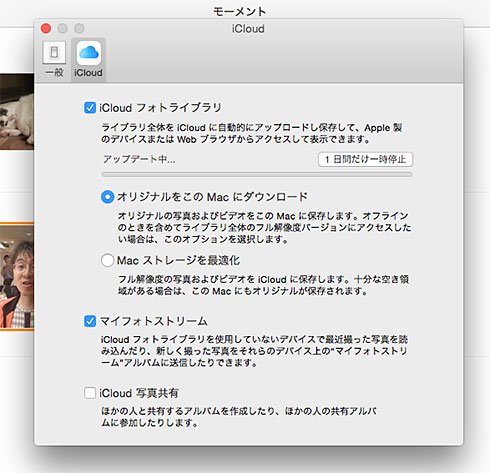Click the zoom button of iCloud window
Screen dimensions: 490x473
point(79,29)
